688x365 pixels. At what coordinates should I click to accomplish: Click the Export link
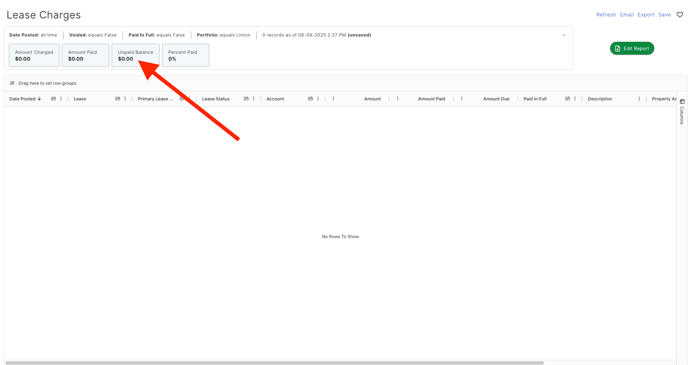coord(646,15)
